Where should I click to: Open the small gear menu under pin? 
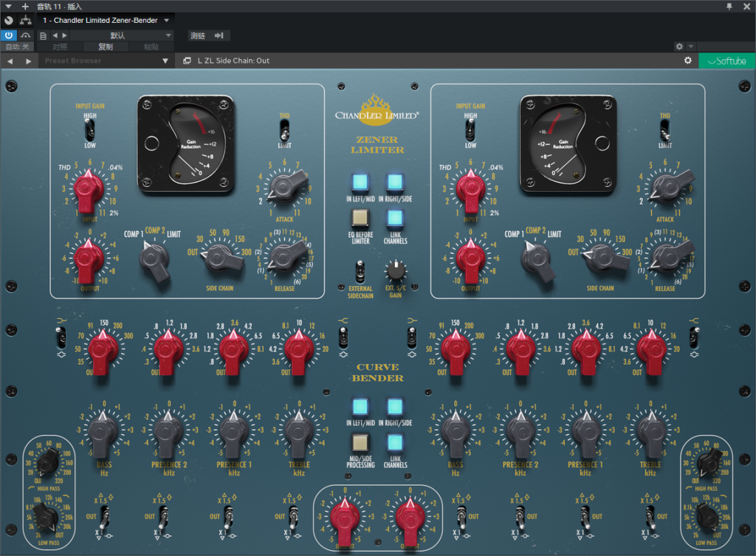click(679, 47)
